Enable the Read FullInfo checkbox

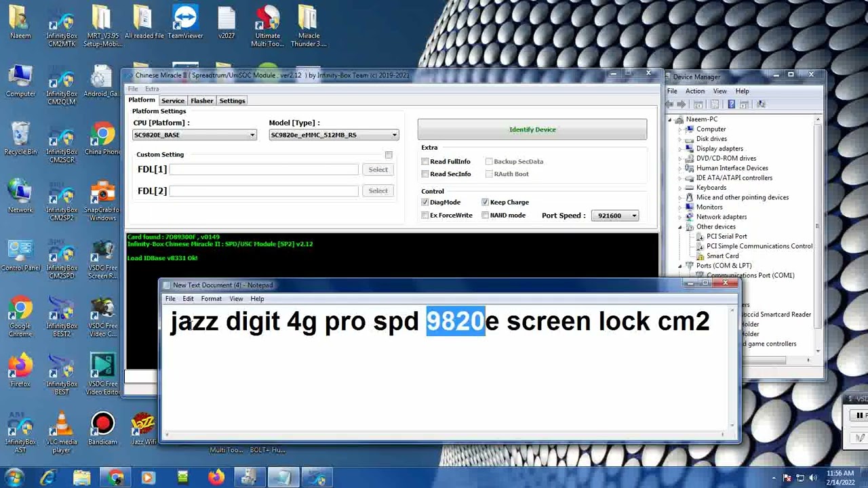coord(425,161)
